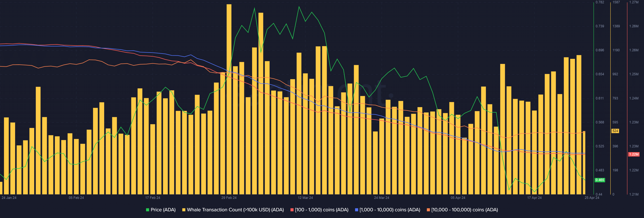
Task: Click the yellow Whale Transaction Count swatch
Action: (184, 210)
